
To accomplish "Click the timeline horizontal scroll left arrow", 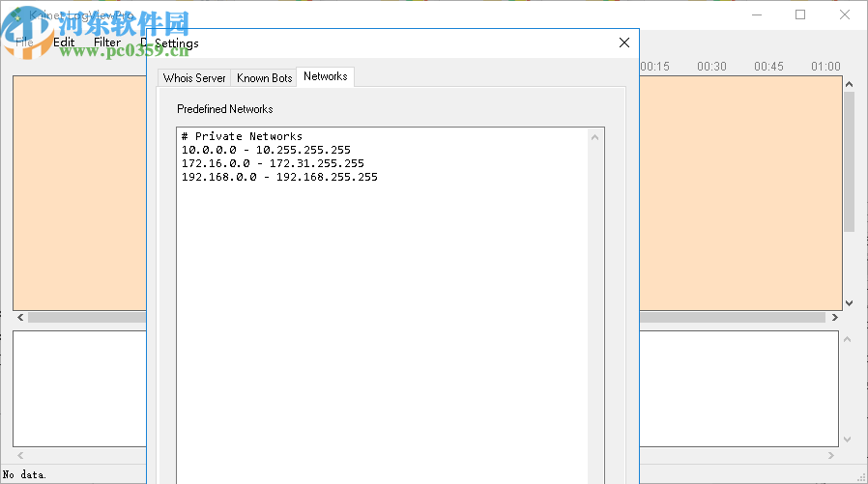I will (20, 318).
